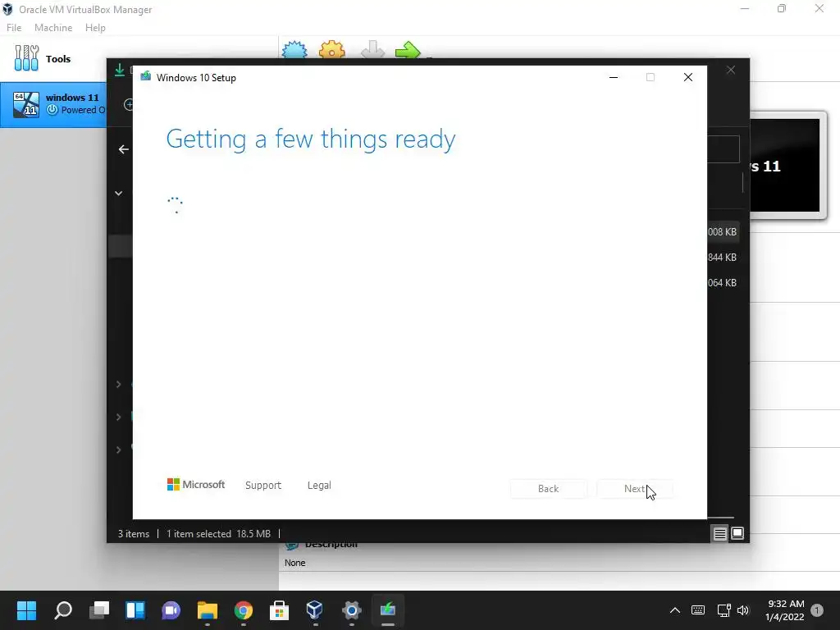Open Google Chrome from the taskbar
The height and width of the screenshot is (630, 840).
243,609
